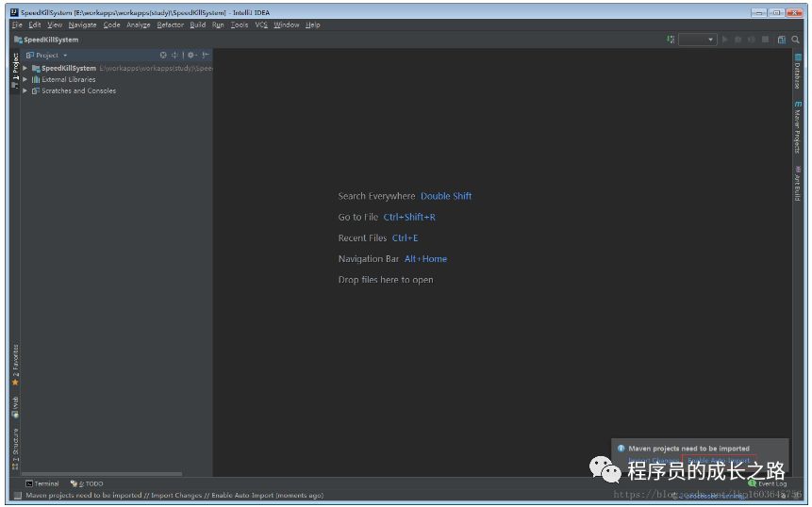
Task: Select SpeedKillSystem in project tree
Action: pyautogui.click(x=69, y=68)
